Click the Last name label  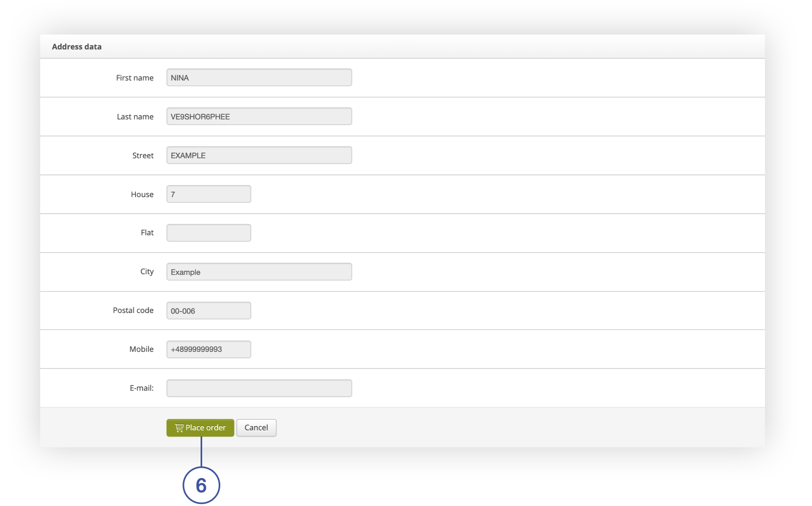(135, 117)
